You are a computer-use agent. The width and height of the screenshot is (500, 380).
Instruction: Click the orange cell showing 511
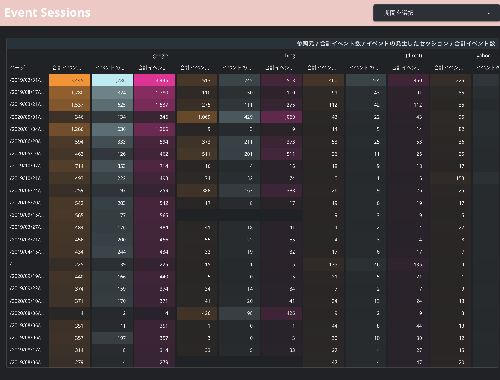[197, 154]
